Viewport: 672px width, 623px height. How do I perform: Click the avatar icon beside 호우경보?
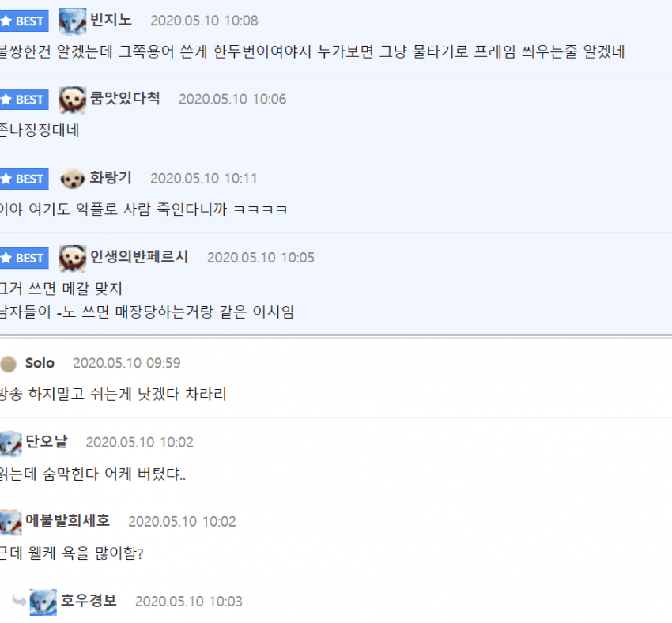pyautogui.click(x=43, y=602)
